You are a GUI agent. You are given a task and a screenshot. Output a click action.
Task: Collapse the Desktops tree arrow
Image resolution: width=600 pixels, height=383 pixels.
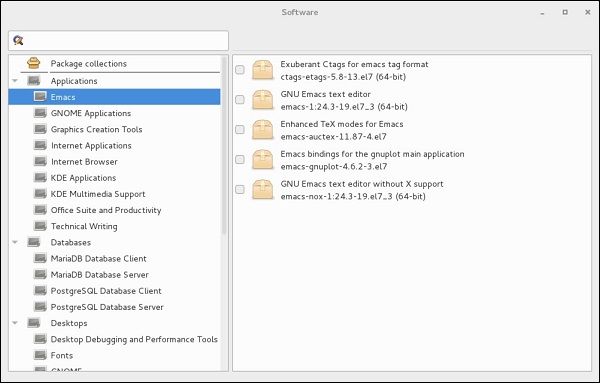[x=15, y=323]
